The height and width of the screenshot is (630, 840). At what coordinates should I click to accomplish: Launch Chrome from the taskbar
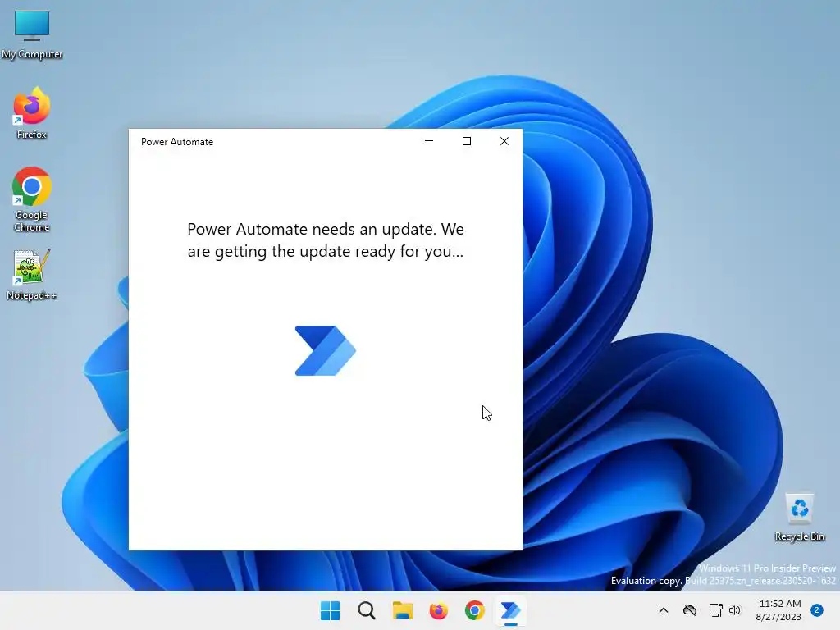(475, 610)
